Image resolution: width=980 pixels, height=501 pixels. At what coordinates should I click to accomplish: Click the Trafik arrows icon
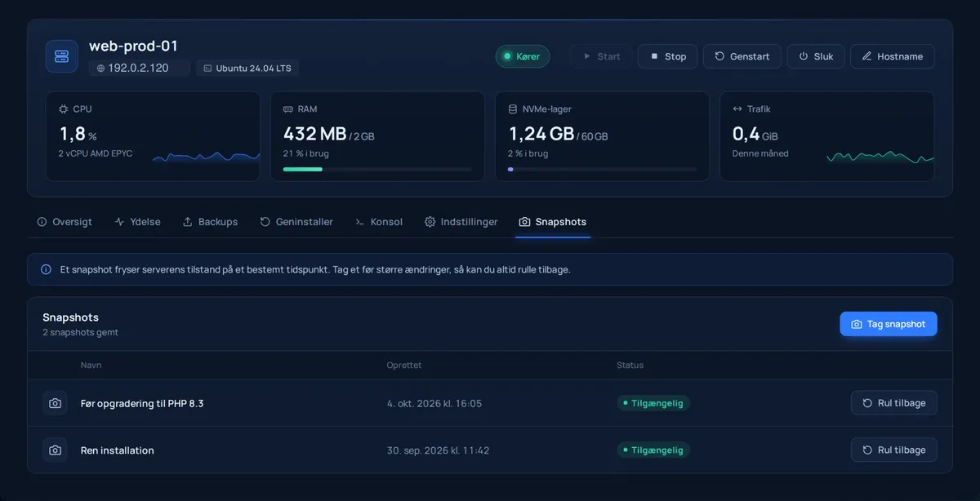[x=737, y=109]
